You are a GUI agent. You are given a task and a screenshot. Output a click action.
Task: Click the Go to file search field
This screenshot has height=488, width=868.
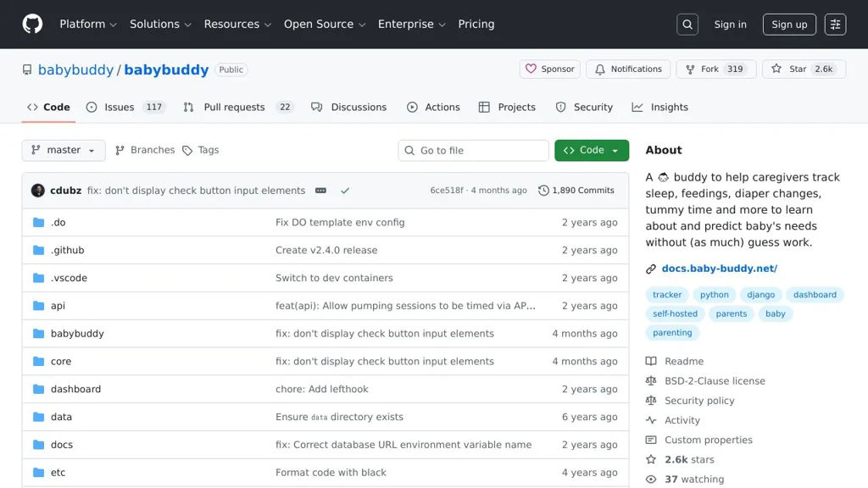tap(474, 151)
